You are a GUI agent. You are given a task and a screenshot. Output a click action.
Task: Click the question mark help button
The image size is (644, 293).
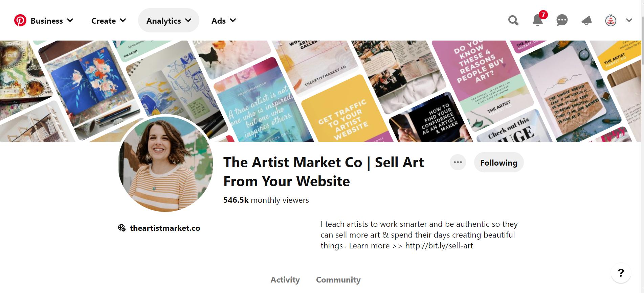pyautogui.click(x=621, y=273)
